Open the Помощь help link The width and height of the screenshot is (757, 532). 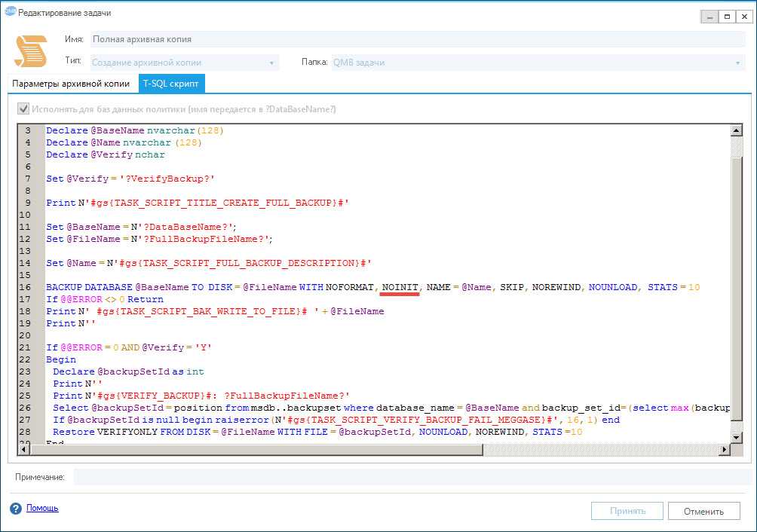tap(42, 508)
